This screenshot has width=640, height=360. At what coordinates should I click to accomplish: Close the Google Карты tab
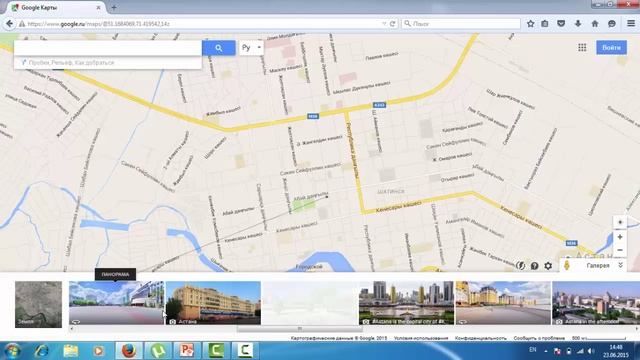98,7
